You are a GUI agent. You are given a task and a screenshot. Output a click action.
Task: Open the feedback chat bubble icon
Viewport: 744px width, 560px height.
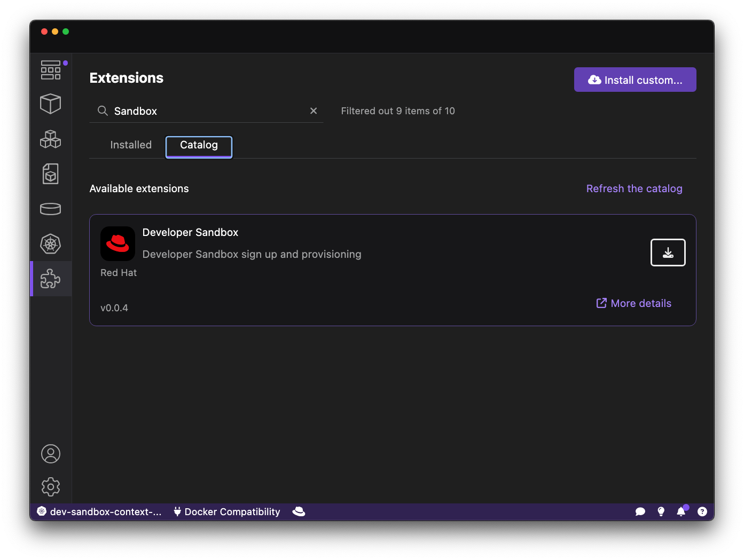coord(640,511)
